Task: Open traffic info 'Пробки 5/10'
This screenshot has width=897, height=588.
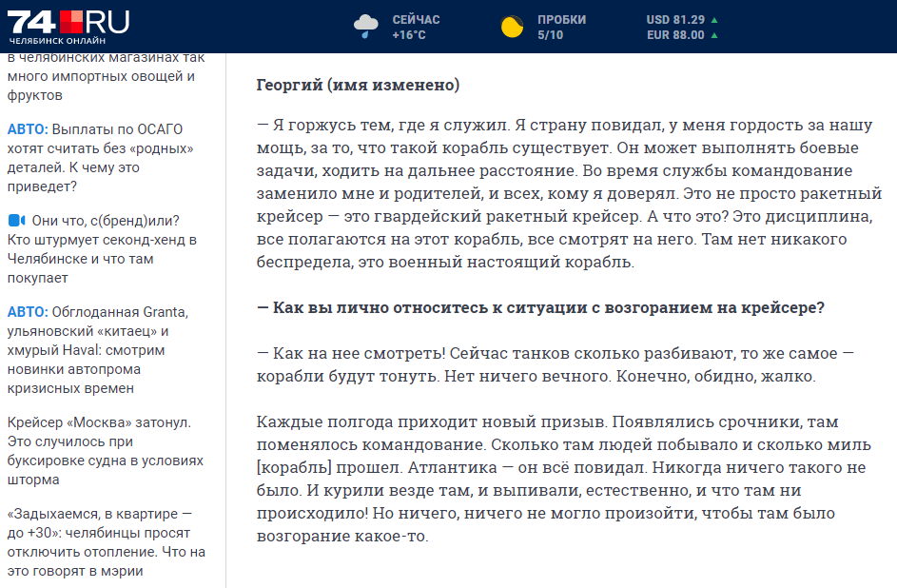Action: tap(561, 27)
